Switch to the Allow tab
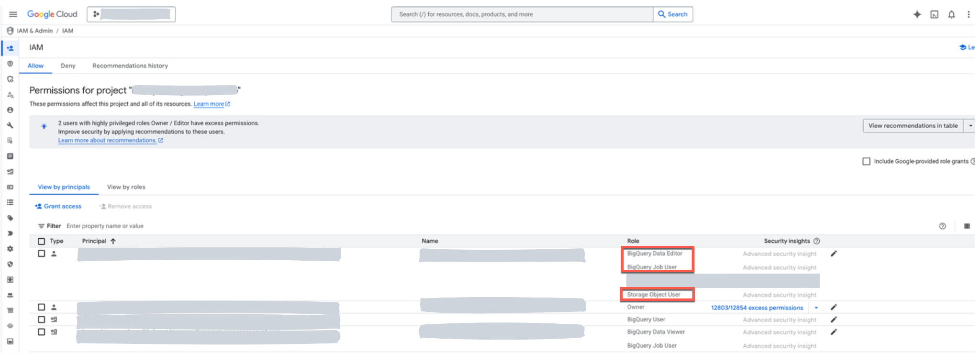Viewport: 980px width, 353px height. click(x=35, y=66)
